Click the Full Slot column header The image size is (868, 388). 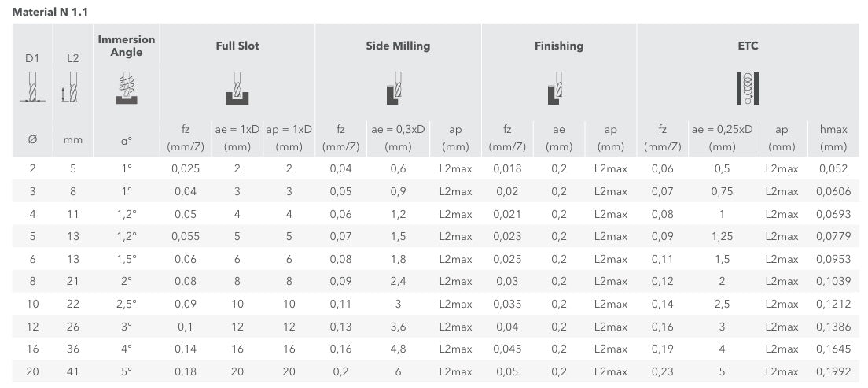point(237,46)
